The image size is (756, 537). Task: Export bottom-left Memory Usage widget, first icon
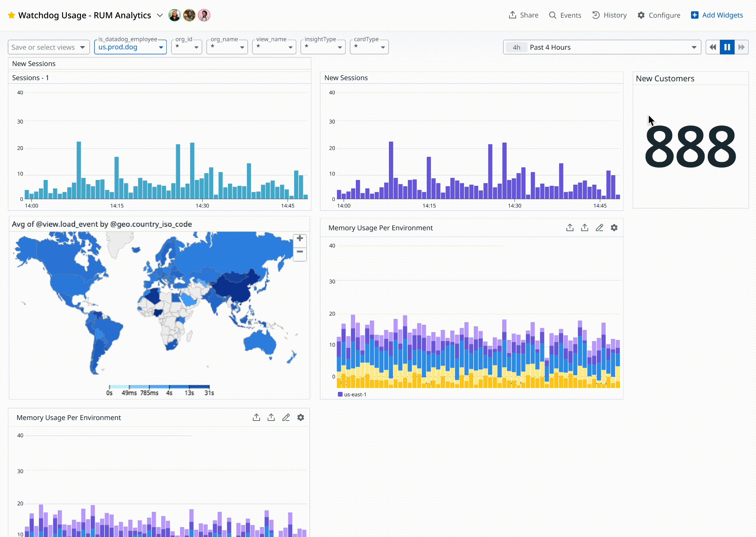click(256, 418)
